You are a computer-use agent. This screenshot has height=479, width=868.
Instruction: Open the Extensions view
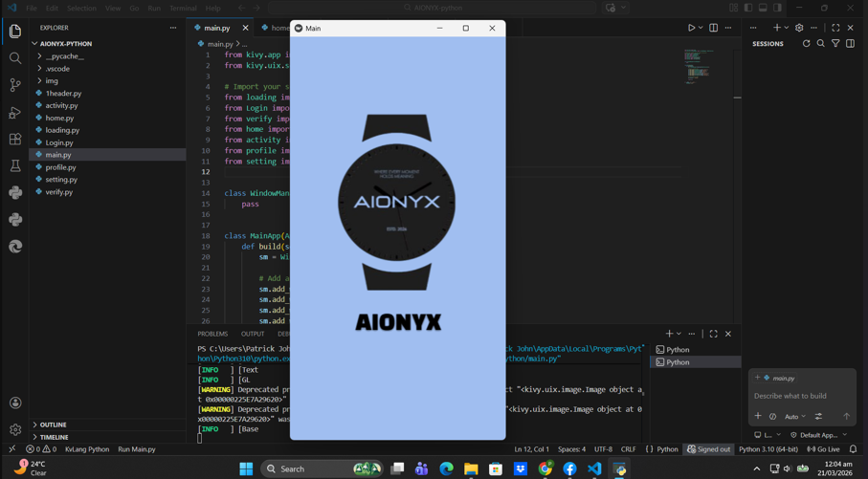(x=15, y=140)
